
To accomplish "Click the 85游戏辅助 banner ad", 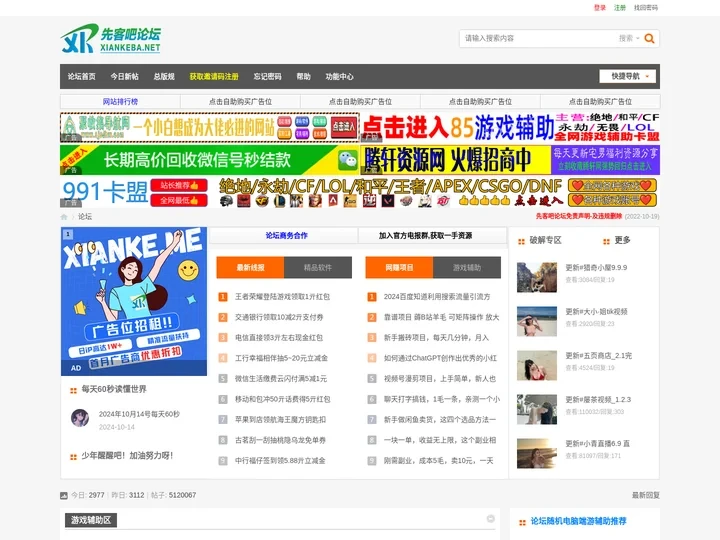I will point(510,127).
